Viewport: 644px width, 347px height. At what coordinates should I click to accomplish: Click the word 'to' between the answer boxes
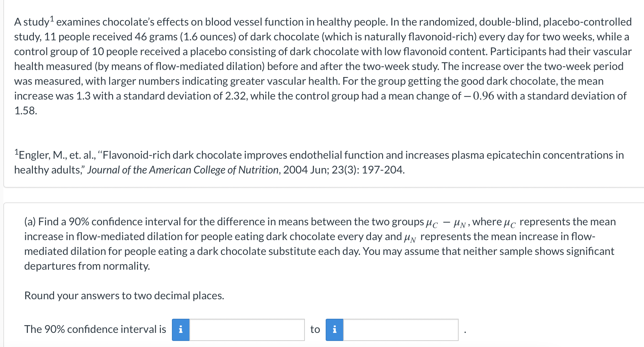click(x=315, y=330)
